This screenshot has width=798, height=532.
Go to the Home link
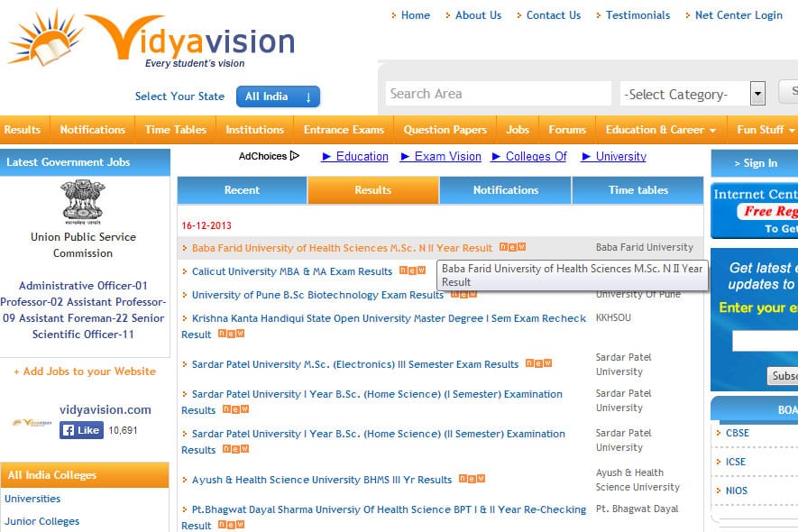click(416, 15)
